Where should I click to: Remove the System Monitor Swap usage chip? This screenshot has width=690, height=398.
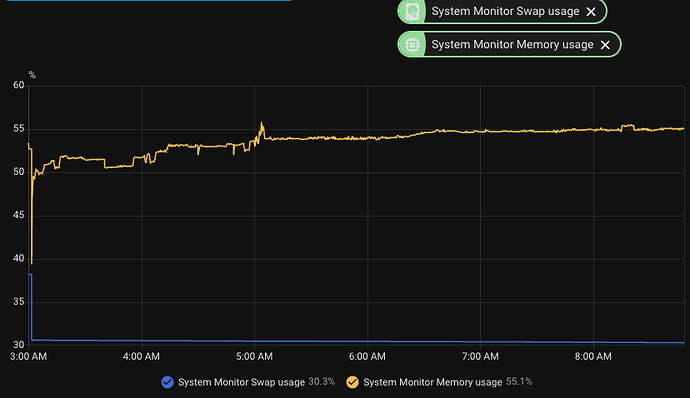(591, 12)
